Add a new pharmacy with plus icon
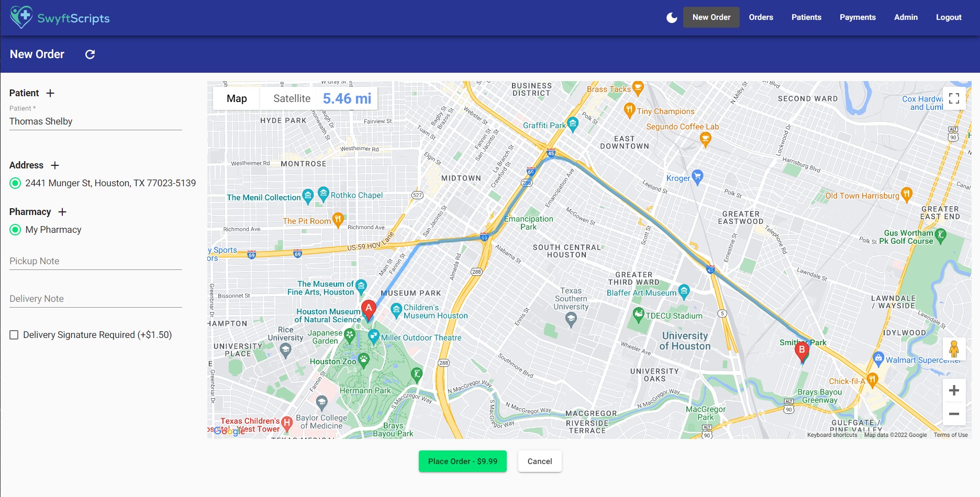Screen dimensions: 980x497 pos(62,212)
